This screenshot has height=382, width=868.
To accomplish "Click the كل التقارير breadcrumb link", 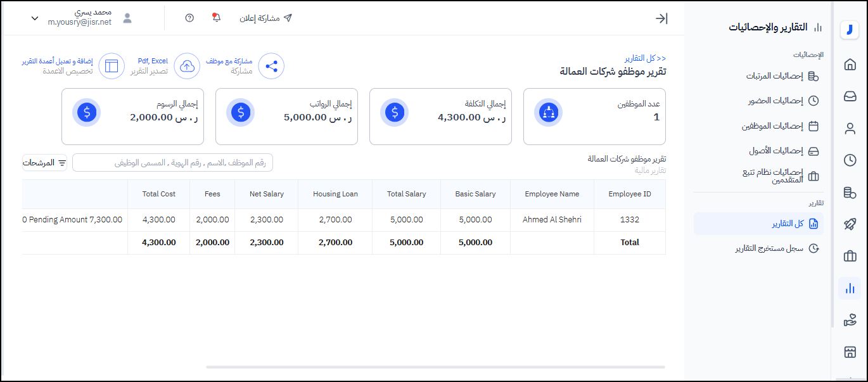I will tap(645, 58).
